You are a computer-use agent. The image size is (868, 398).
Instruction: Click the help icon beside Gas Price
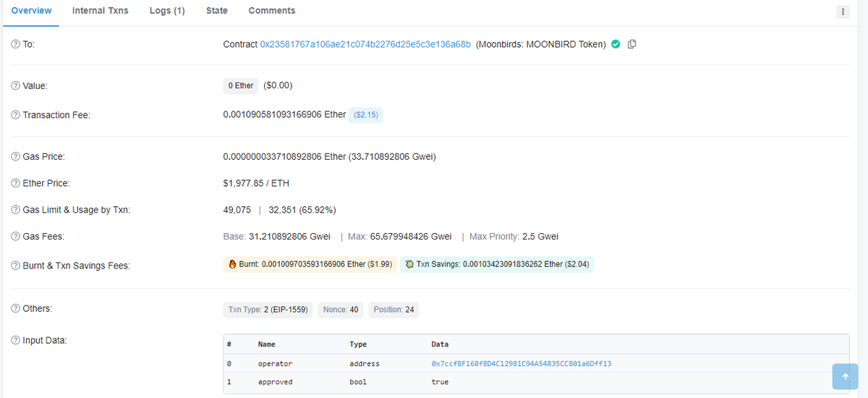point(15,156)
